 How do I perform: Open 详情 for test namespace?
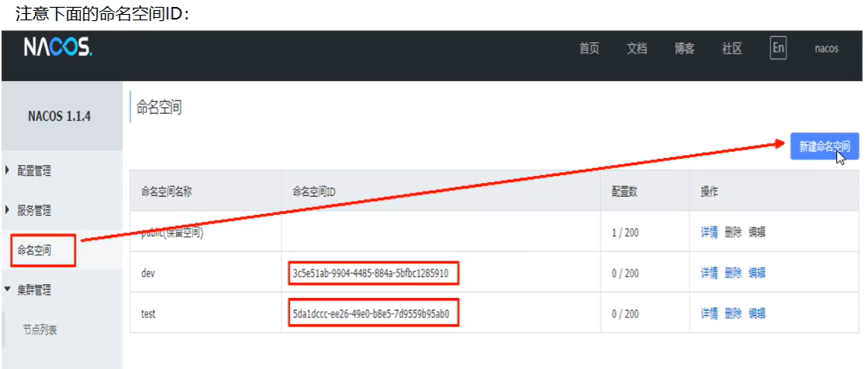[x=709, y=314]
